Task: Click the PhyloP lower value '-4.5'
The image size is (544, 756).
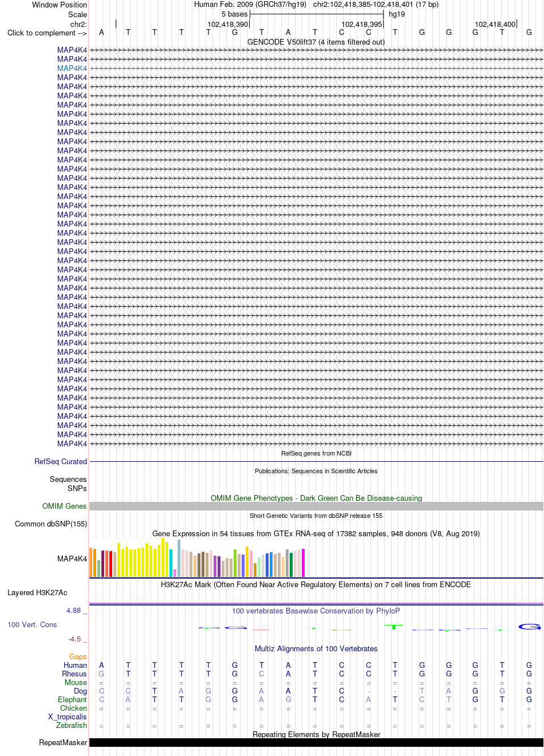Action: pos(74,639)
